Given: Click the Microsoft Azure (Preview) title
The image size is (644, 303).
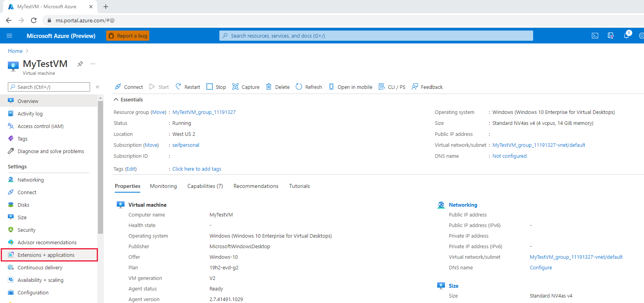Looking at the screenshot, I should coord(61,36).
